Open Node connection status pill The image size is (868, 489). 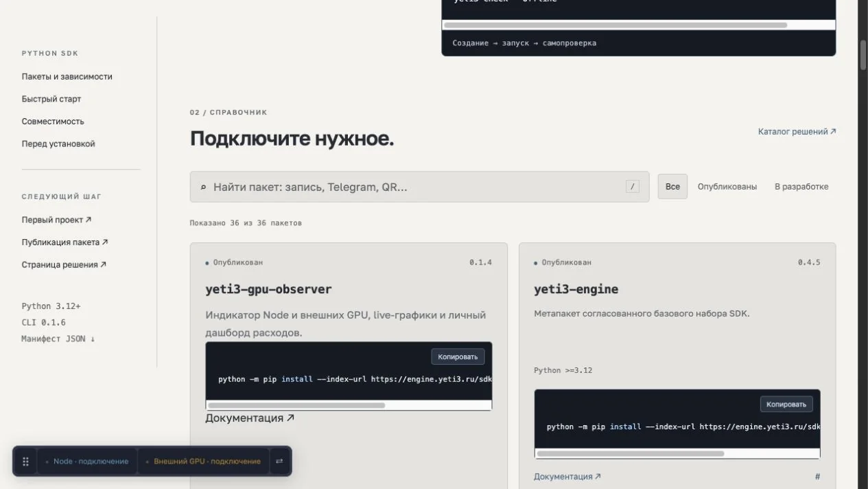87,462
